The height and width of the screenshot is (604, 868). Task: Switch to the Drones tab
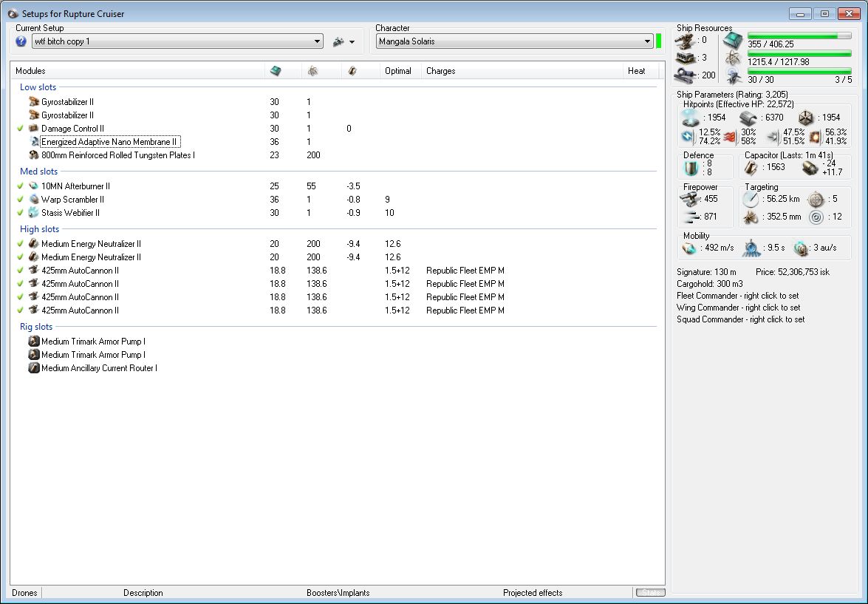point(24,592)
